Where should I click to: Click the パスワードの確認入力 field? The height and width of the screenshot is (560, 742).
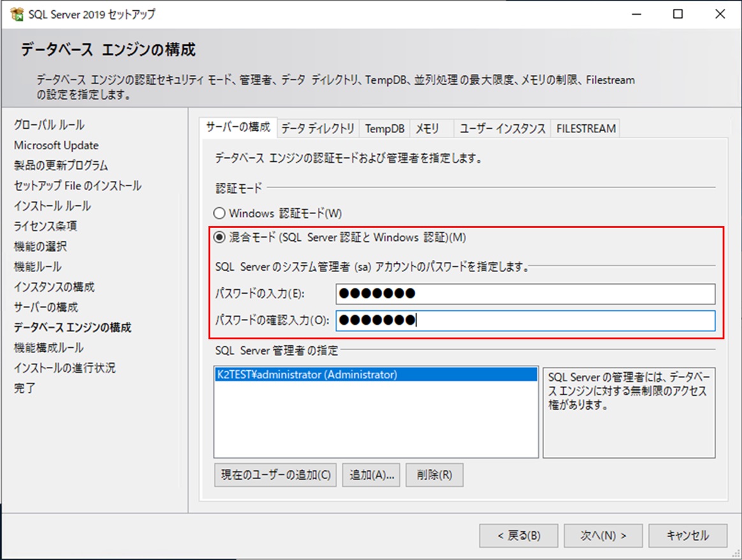[525, 320]
